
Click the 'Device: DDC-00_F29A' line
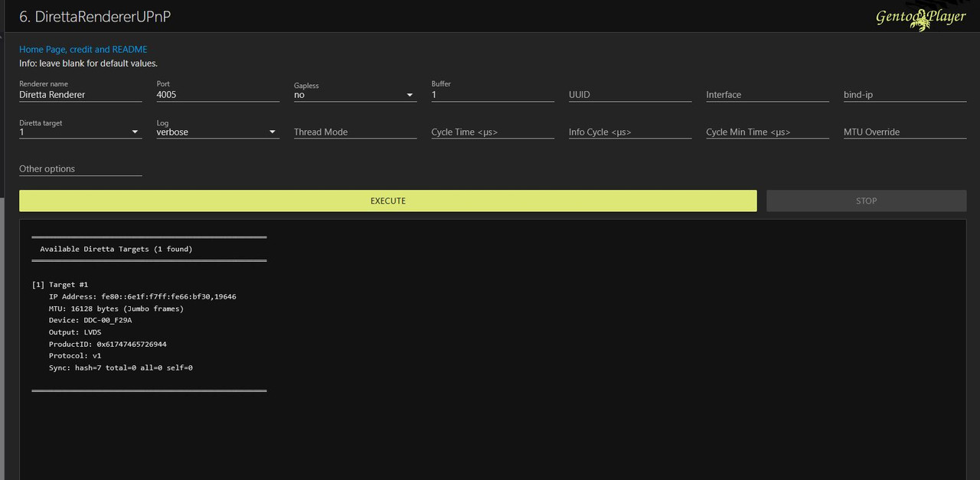pos(90,320)
